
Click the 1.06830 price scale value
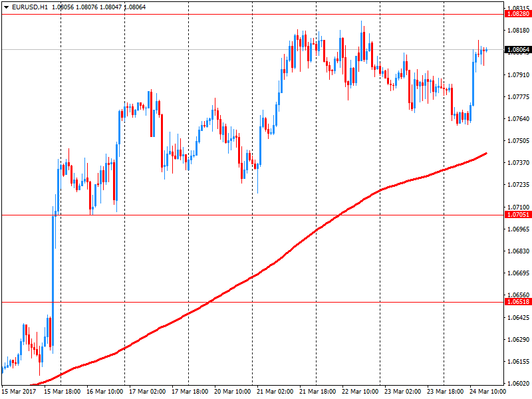click(x=518, y=251)
